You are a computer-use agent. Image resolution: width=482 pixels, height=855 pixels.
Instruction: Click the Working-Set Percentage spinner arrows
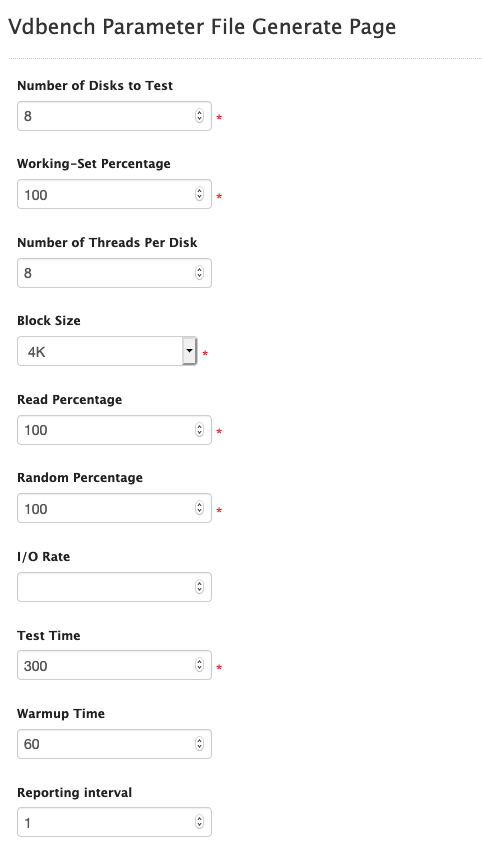pos(200,194)
